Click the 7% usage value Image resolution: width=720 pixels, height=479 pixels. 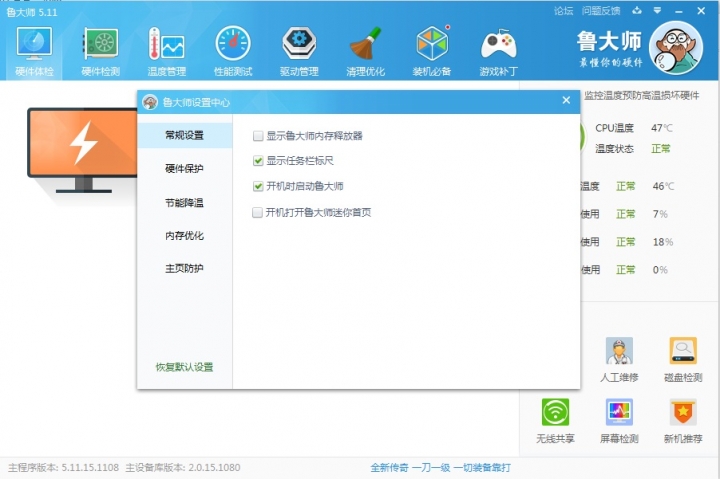[660, 214]
